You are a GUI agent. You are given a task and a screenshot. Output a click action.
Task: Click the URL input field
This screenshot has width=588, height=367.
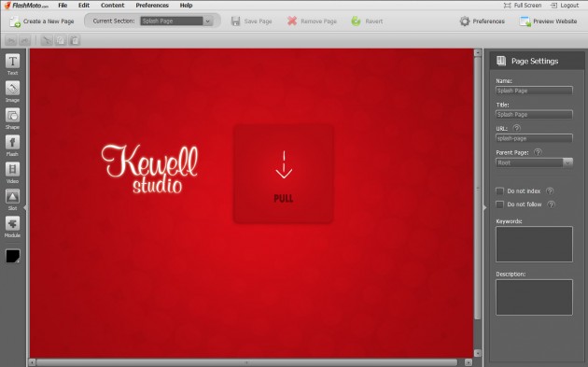coord(534,138)
